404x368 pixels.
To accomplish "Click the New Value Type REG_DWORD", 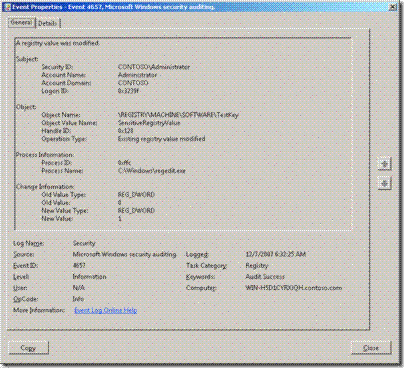I will [136, 211].
